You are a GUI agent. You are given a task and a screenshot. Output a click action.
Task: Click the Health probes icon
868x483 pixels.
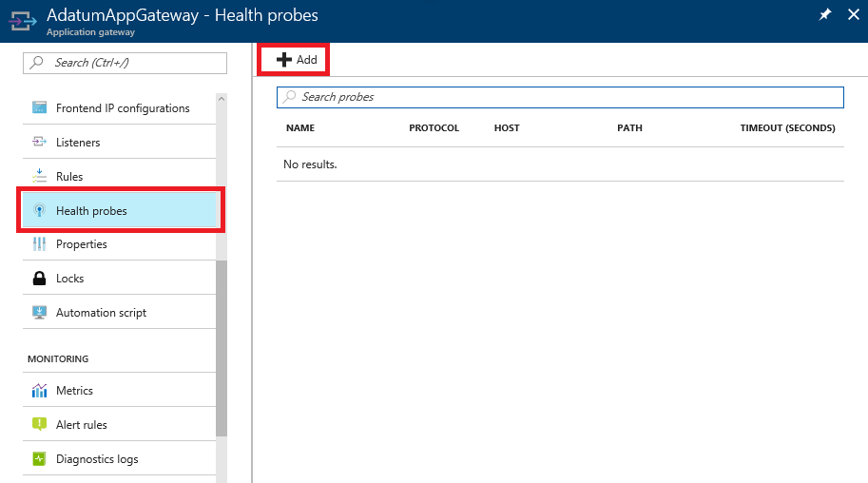(x=39, y=210)
